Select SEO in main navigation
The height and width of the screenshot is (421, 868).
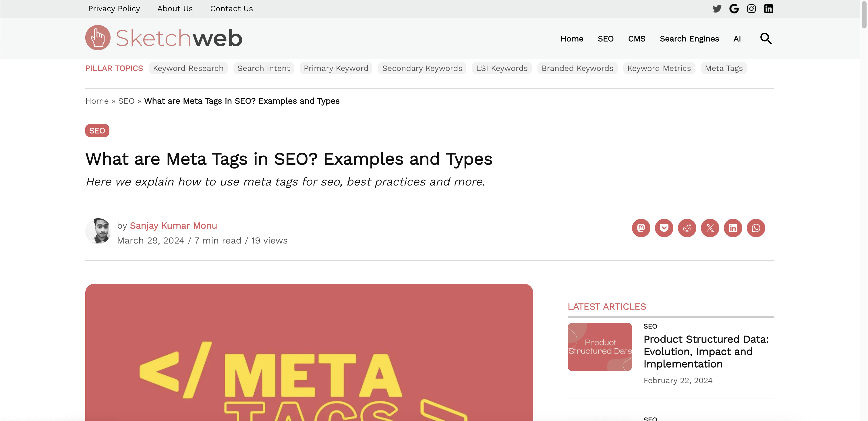point(606,39)
